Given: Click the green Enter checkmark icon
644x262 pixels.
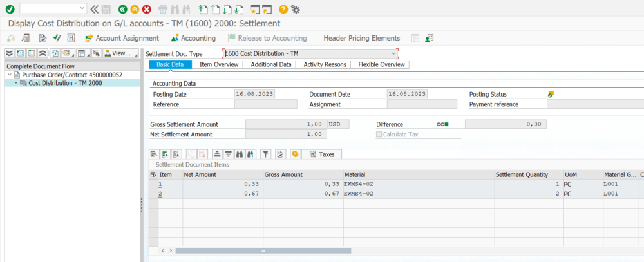Looking at the screenshot, I should point(10,8).
